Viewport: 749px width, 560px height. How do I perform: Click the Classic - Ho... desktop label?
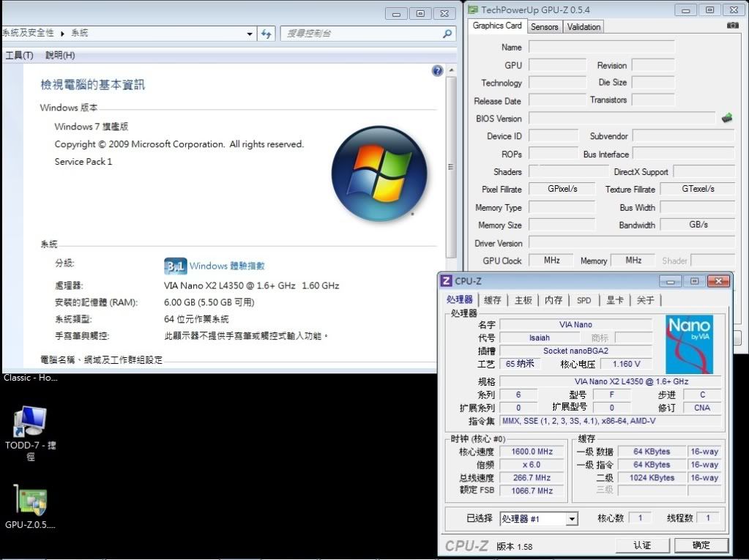click(x=30, y=377)
